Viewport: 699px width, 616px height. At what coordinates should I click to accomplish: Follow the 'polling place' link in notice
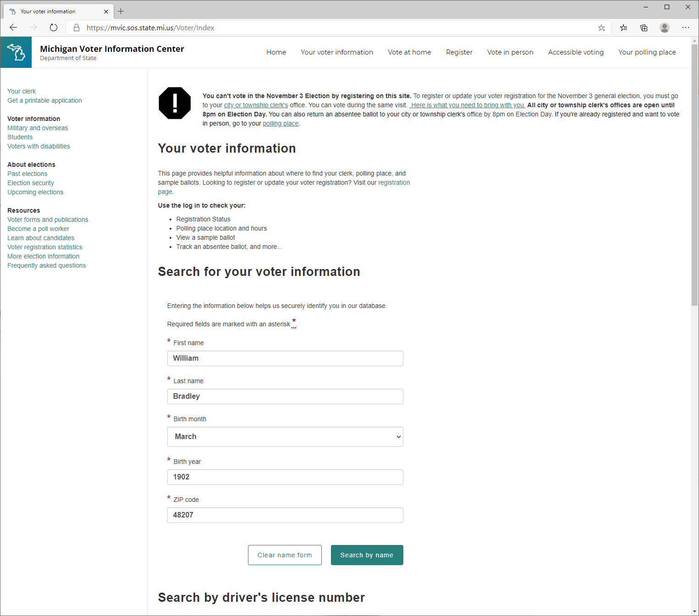(x=281, y=123)
